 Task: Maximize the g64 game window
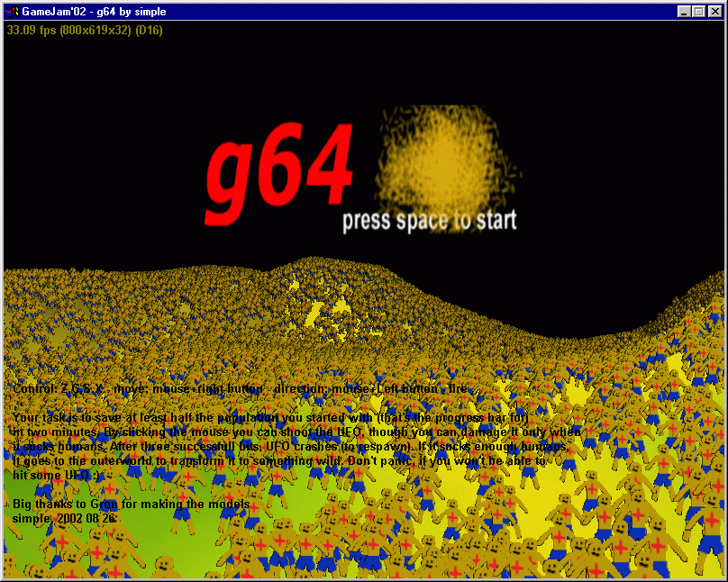698,12
